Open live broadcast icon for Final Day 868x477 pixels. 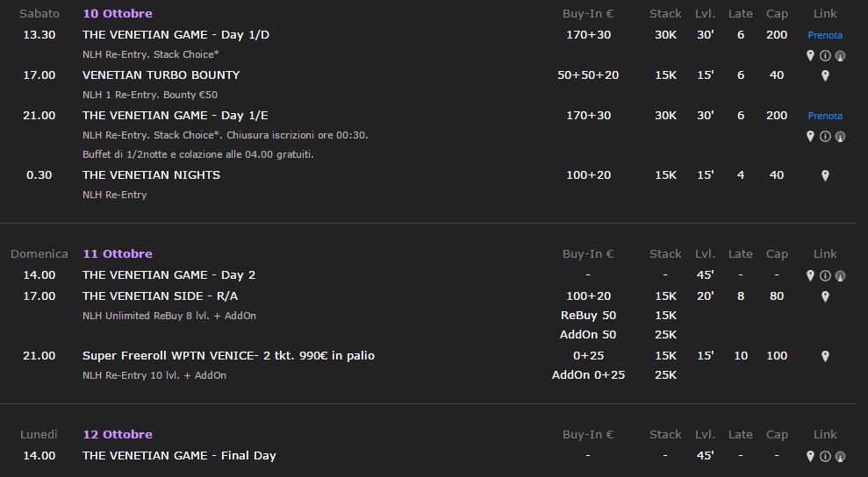tap(840, 457)
